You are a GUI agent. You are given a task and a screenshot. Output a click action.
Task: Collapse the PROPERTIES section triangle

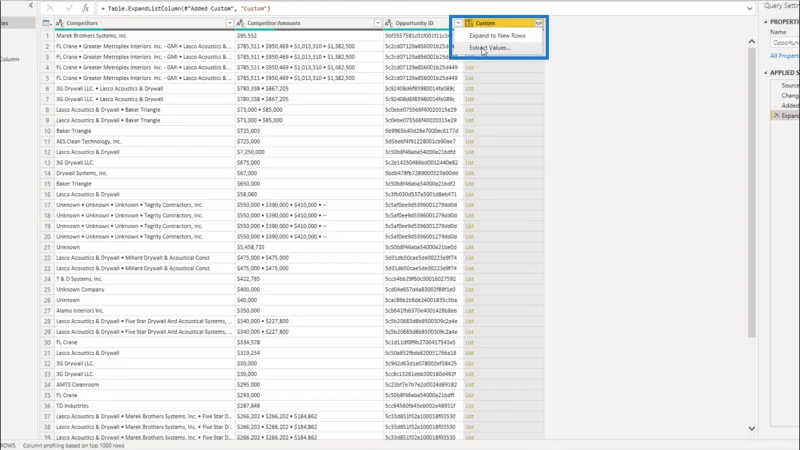(x=765, y=22)
